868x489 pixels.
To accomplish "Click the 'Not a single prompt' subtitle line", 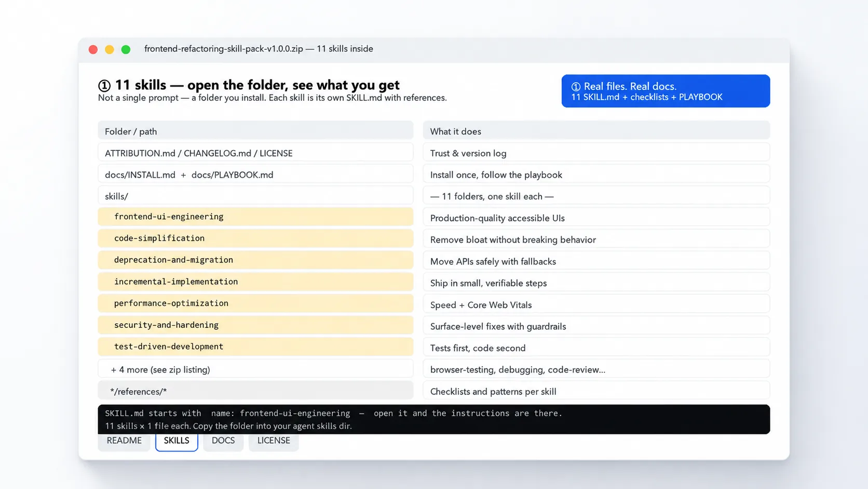I will point(273,98).
